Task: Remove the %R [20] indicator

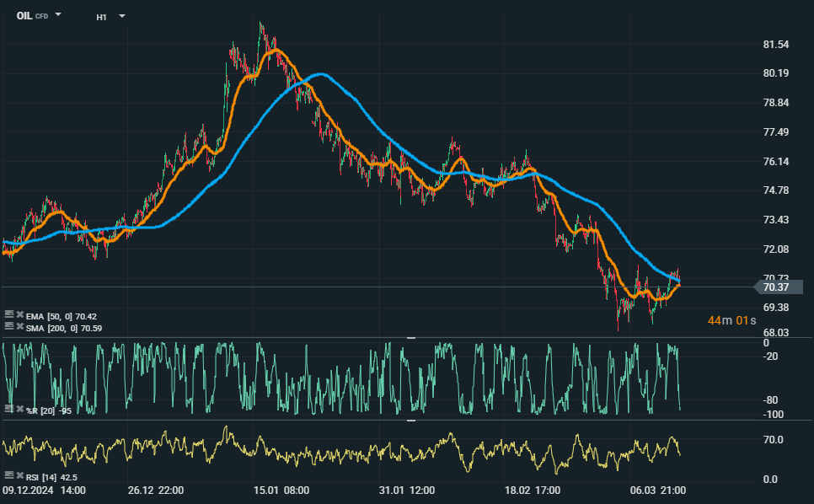Action: [19, 409]
